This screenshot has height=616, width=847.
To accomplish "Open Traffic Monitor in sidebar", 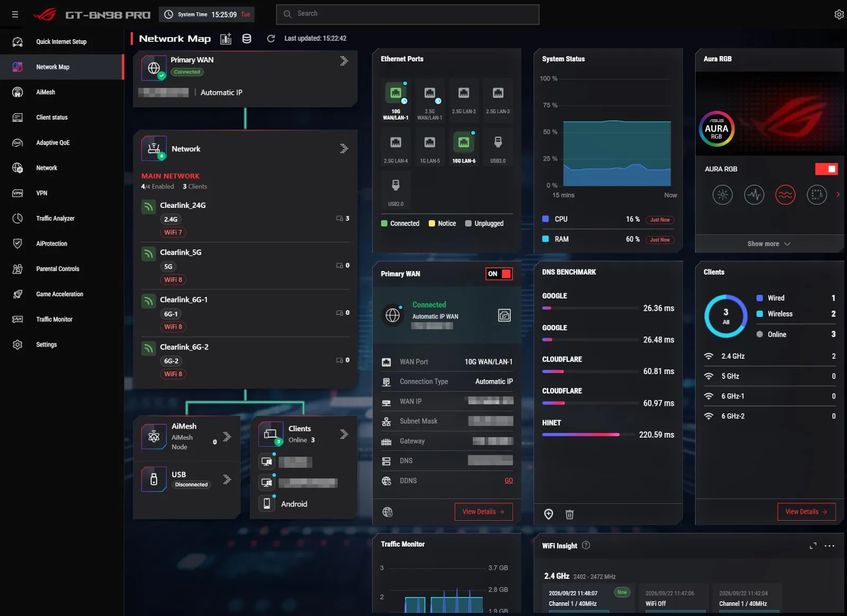I will [x=61, y=320].
